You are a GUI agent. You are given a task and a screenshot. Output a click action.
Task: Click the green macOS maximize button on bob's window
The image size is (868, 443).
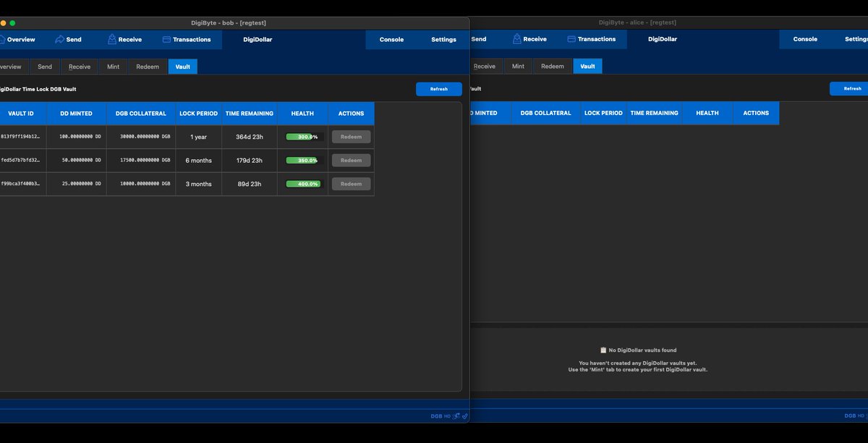click(x=12, y=23)
